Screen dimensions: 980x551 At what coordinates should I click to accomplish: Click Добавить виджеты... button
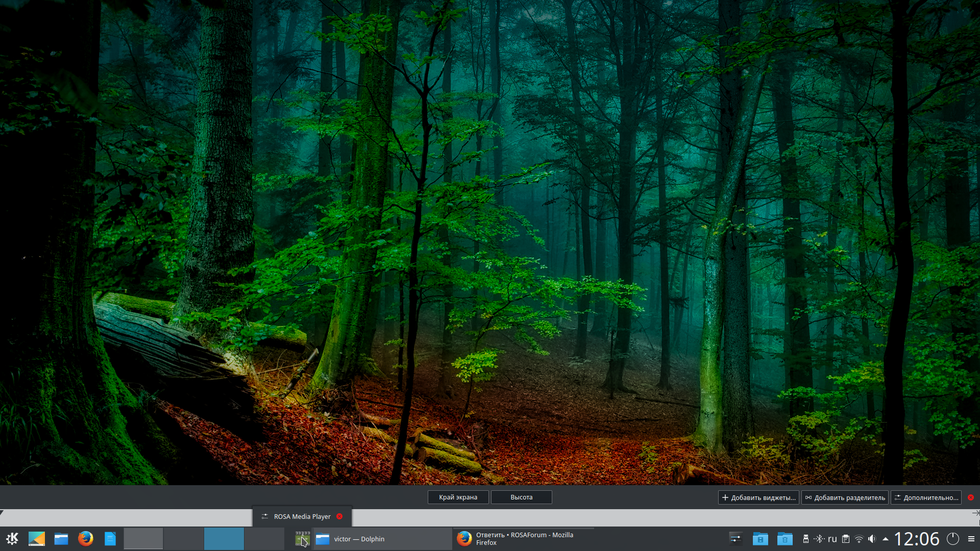(x=758, y=497)
